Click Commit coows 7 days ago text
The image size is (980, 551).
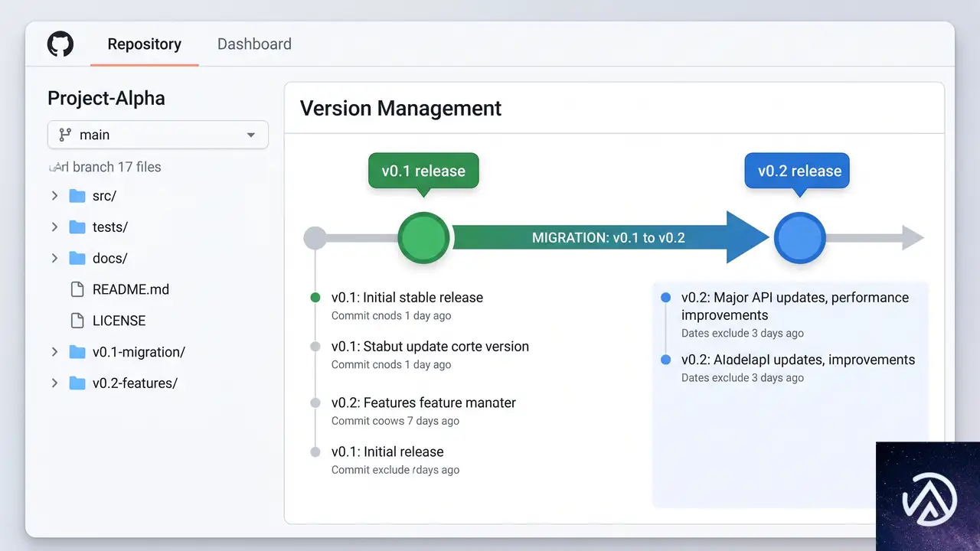[x=395, y=421]
